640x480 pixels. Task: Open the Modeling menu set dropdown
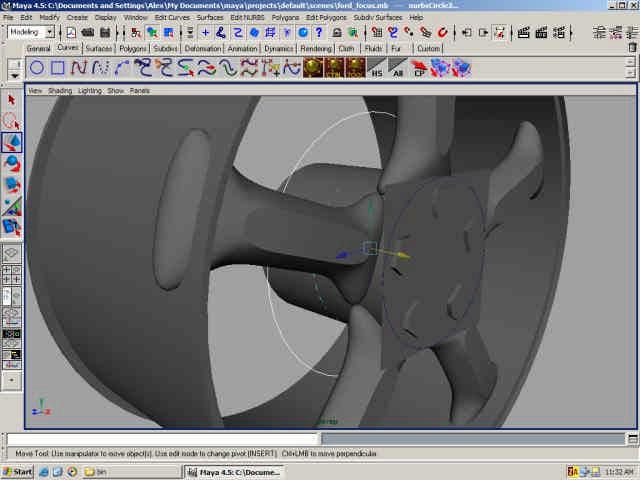tap(31, 32)
